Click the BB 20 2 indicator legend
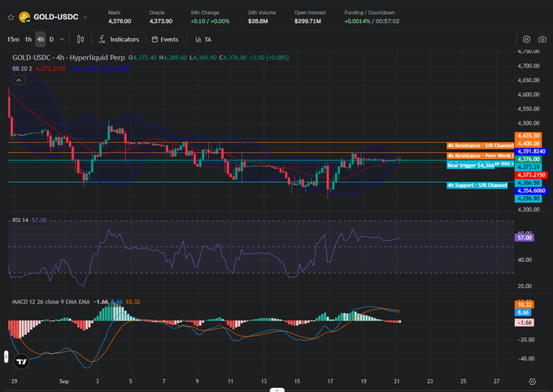Screen dimensions: 553x392 click(22, 68)
